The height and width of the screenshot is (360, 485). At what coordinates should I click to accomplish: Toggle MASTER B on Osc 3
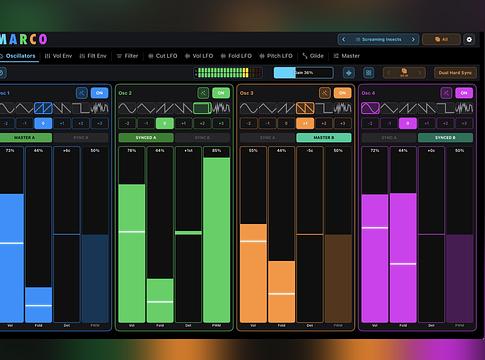click(x=324, y=138)
